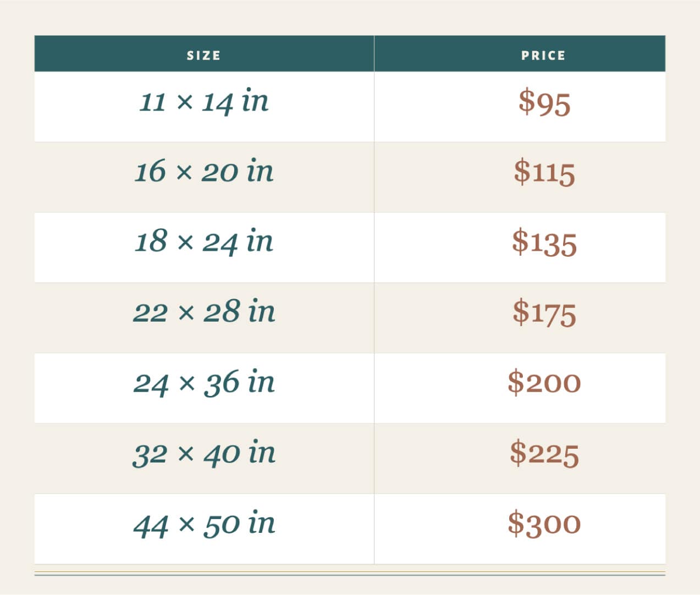Click the dollar sign in $200
The image size is (700, 595).
tap(516, 383)
